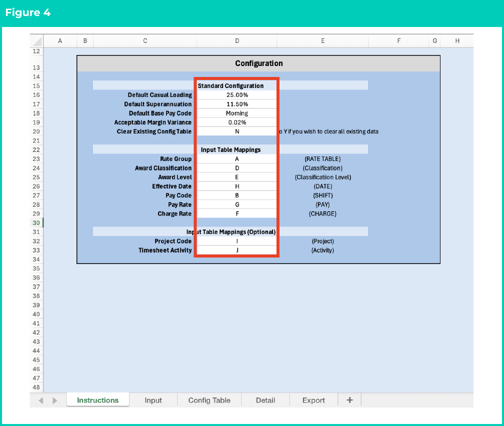Screen dimensions: 504x426
Task: Switch to the Input sheet tab
Action: coord(153,400)
